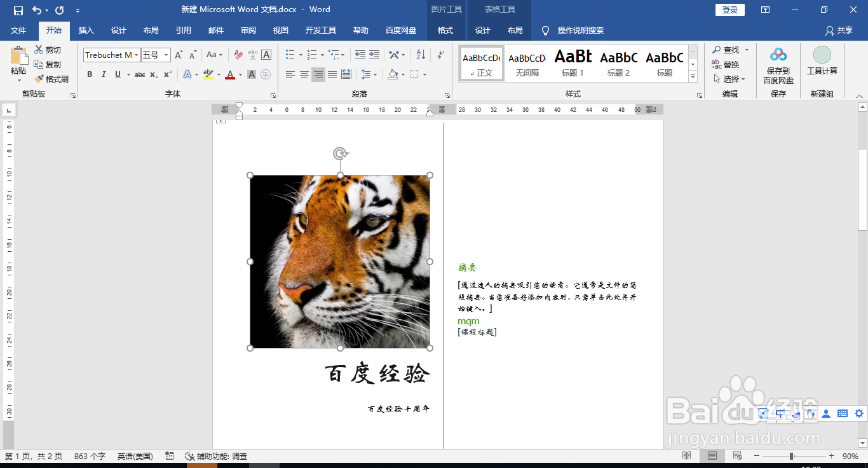868x468 pixels.
Task: Click the increase indent icon
Action: point(374,55)
